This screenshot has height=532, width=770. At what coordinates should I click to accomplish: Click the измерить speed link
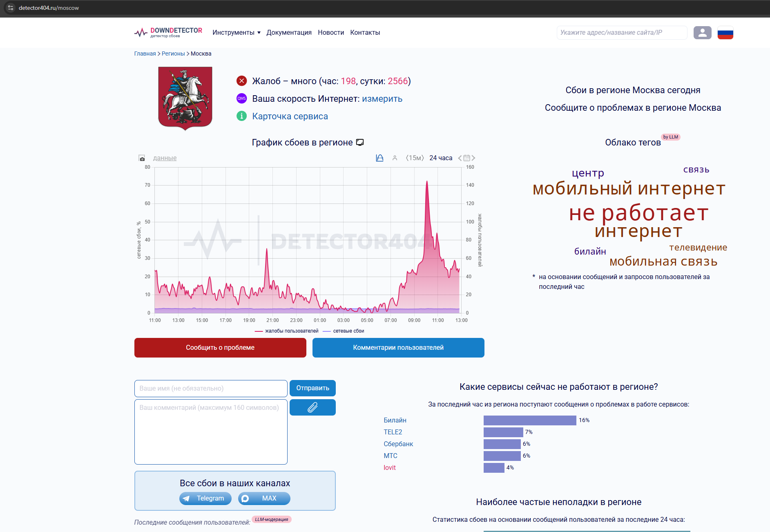coord(382,98)
